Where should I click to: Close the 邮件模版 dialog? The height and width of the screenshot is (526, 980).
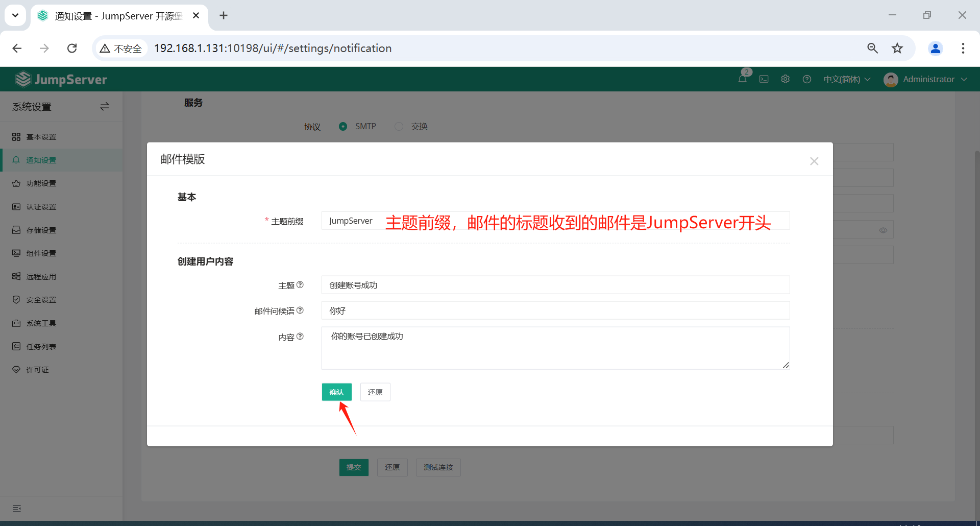point(814,161)
